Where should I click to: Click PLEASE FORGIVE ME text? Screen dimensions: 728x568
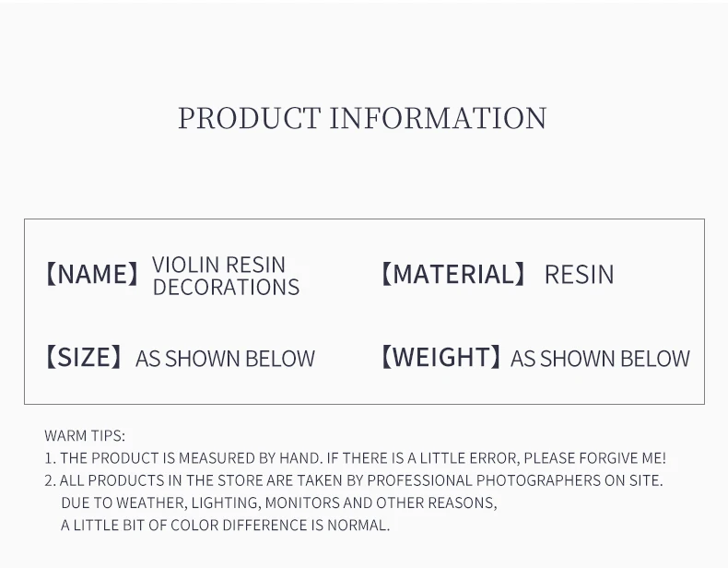pos(594,458)
